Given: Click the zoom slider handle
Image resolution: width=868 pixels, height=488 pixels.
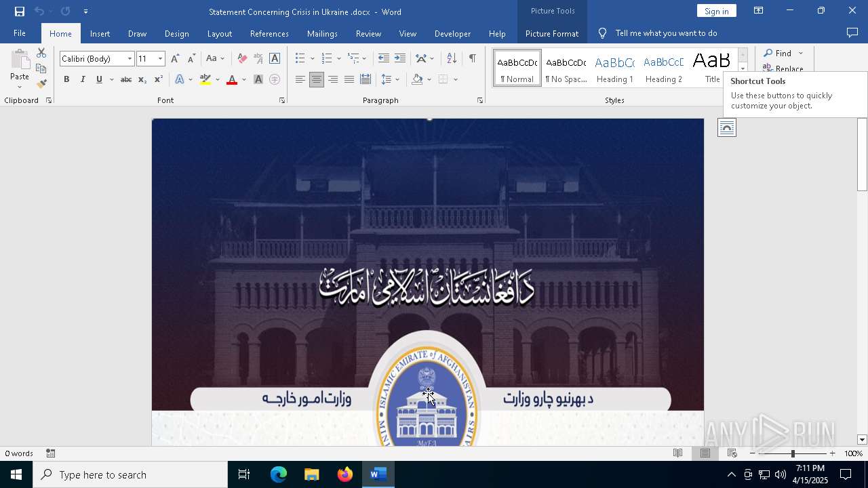Looking at the screenshot, I should pyautogui.click(x=793, y=453).
